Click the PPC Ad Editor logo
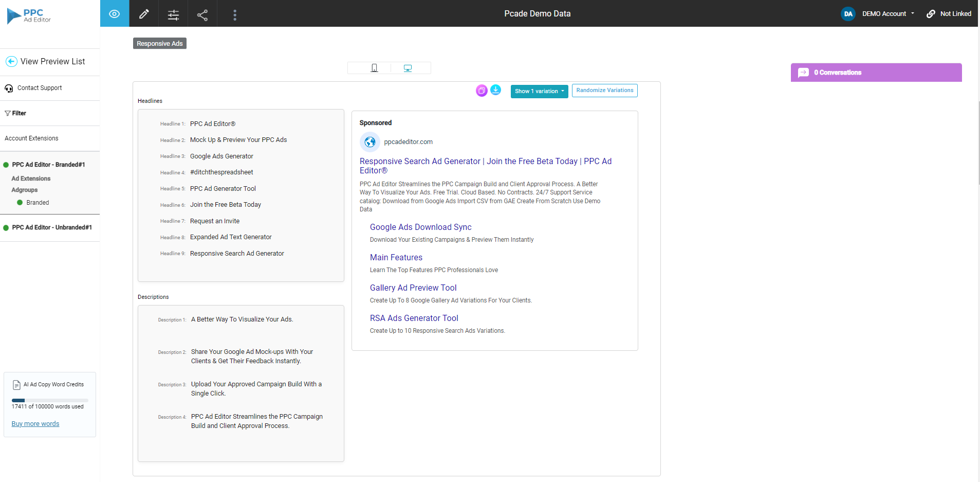This screenshot has width=980, height=482. (29, 15)
